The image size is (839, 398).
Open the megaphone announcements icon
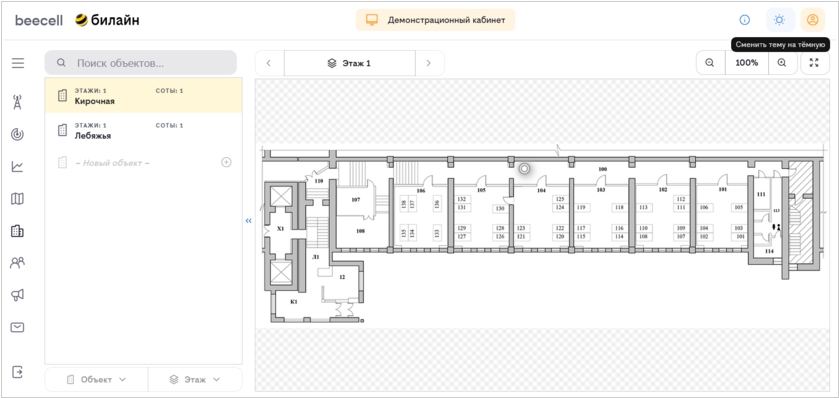click(x=18, y=295)
